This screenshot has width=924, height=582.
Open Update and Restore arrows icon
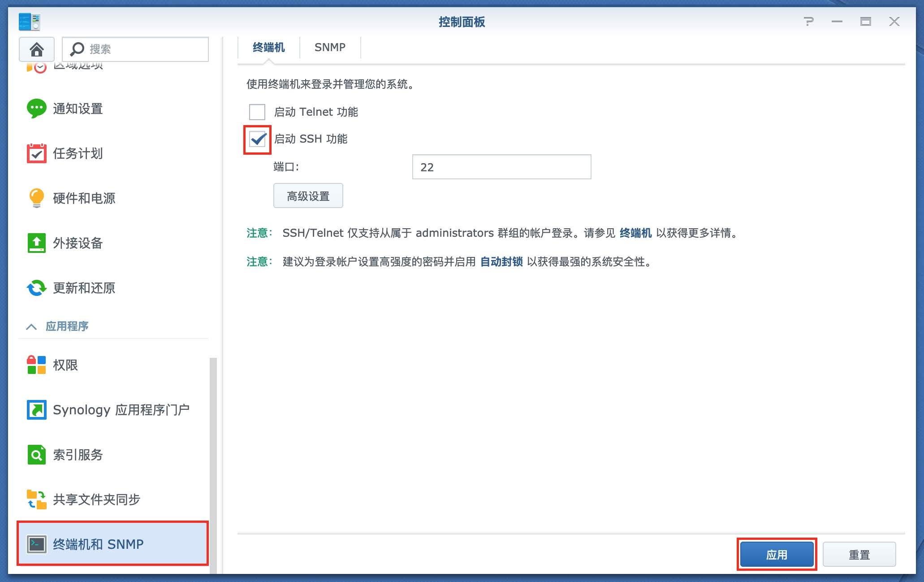click(36, 288)
